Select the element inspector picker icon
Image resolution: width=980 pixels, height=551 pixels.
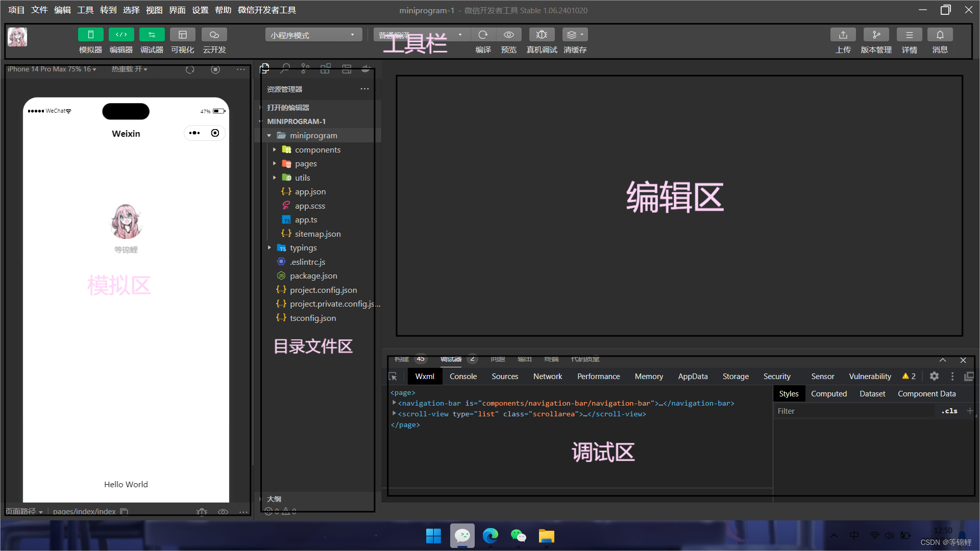pyautogui.click(x=393, y=377)
